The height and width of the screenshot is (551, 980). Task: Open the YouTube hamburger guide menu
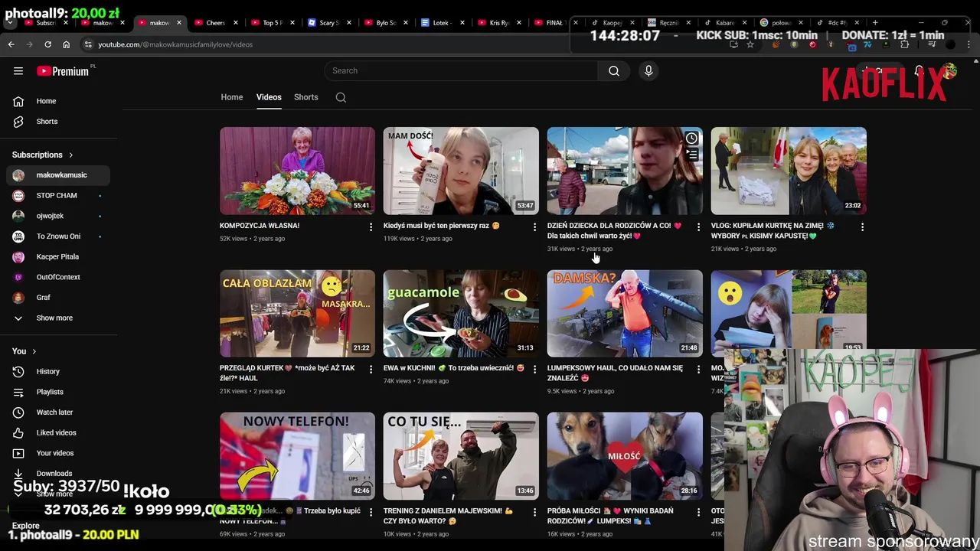[x=18, y=71]
